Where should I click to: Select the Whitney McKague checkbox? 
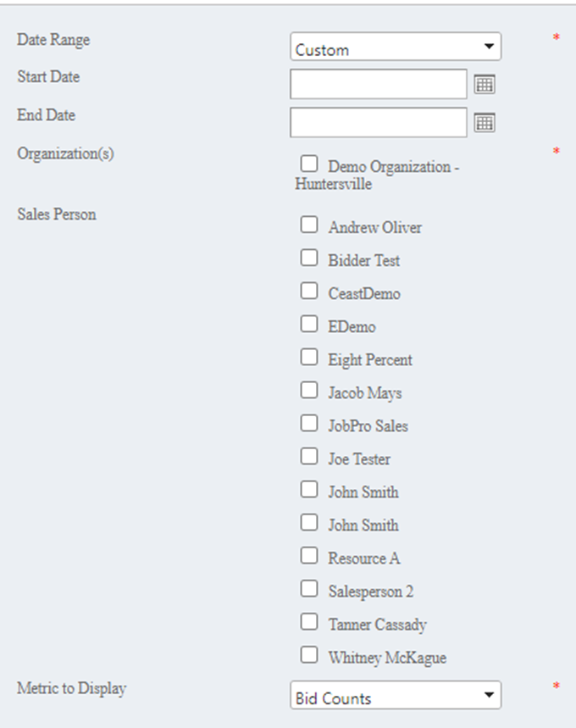pyautogui.click(x=309, y=654)
